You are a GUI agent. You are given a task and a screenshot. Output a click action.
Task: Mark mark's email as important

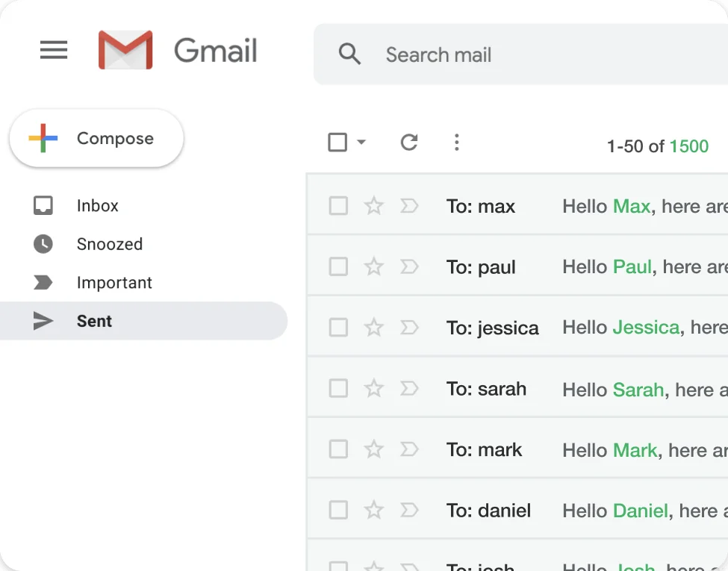[x=409, y=449]
